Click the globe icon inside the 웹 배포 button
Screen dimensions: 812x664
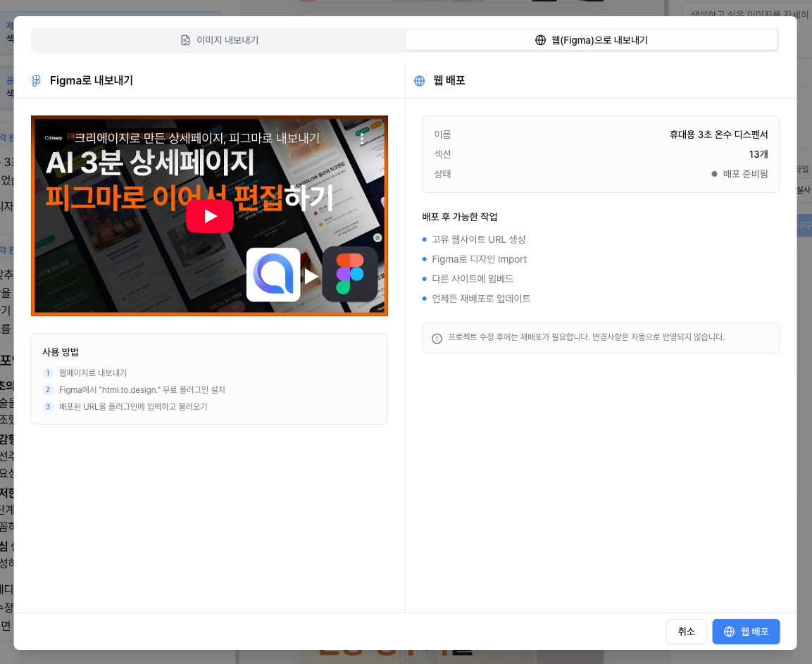730,632
